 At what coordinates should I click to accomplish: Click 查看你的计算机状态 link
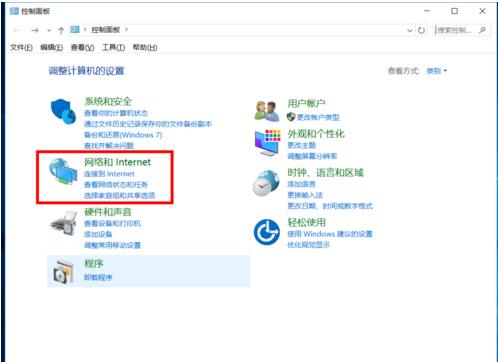(x=116, y=113)
